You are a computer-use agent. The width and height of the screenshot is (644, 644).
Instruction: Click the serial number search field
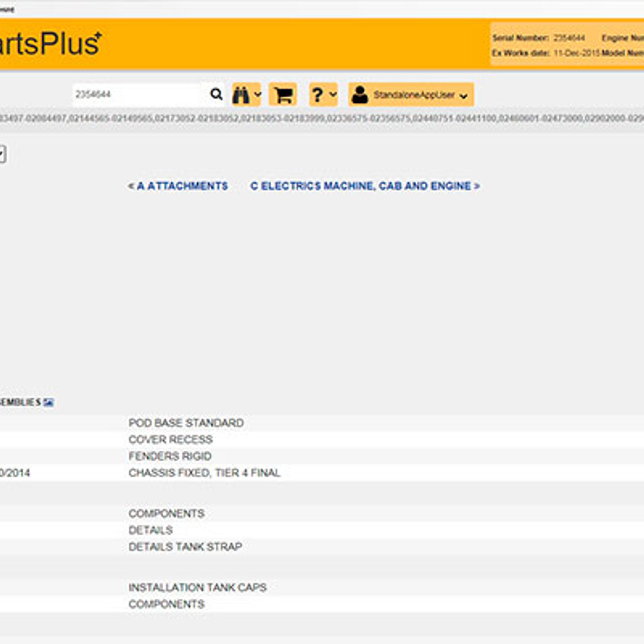pos(137,94)
